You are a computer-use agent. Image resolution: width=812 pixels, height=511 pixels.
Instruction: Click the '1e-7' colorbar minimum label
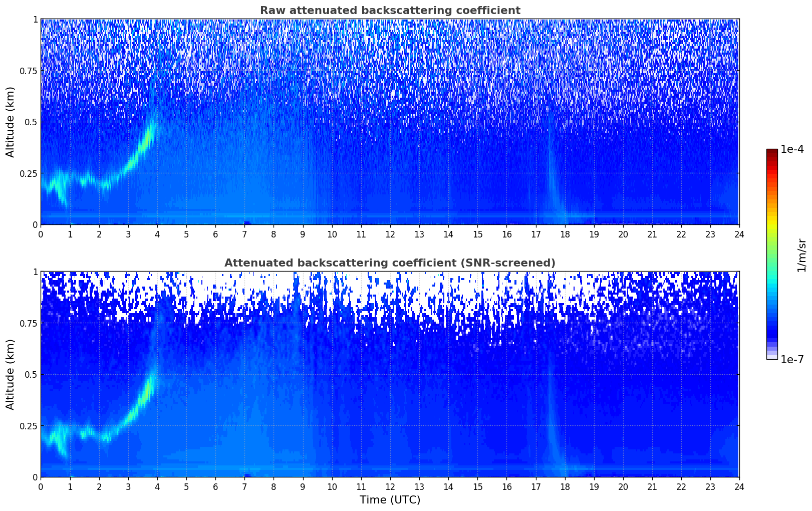coord(792,360)
